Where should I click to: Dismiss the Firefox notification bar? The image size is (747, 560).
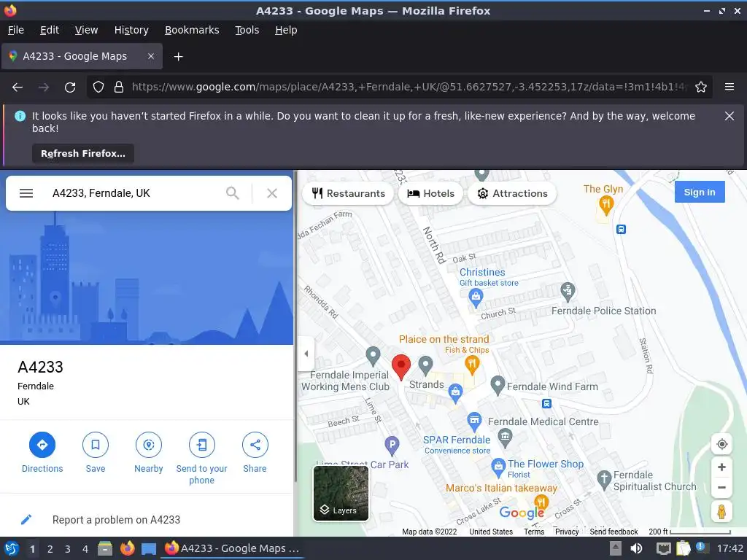(x=729, y=116)
